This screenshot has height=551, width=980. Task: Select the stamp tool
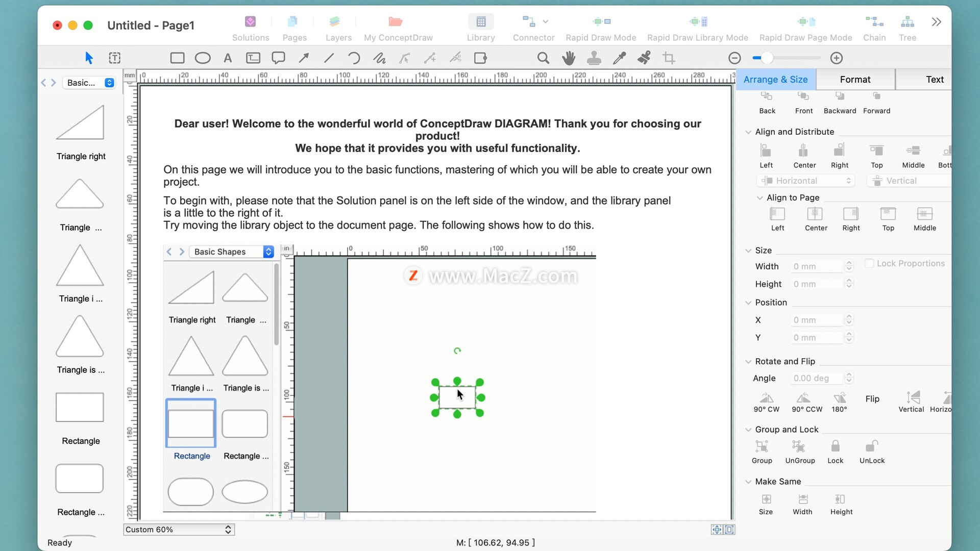[594, 58]
